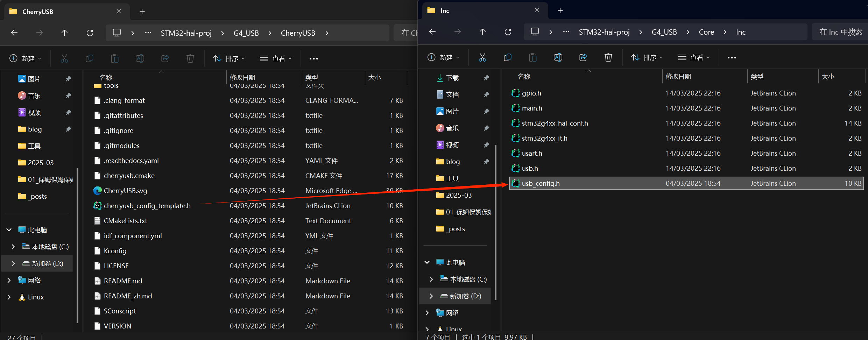
Task: Navigate back in Inc window
Action: 432,32
